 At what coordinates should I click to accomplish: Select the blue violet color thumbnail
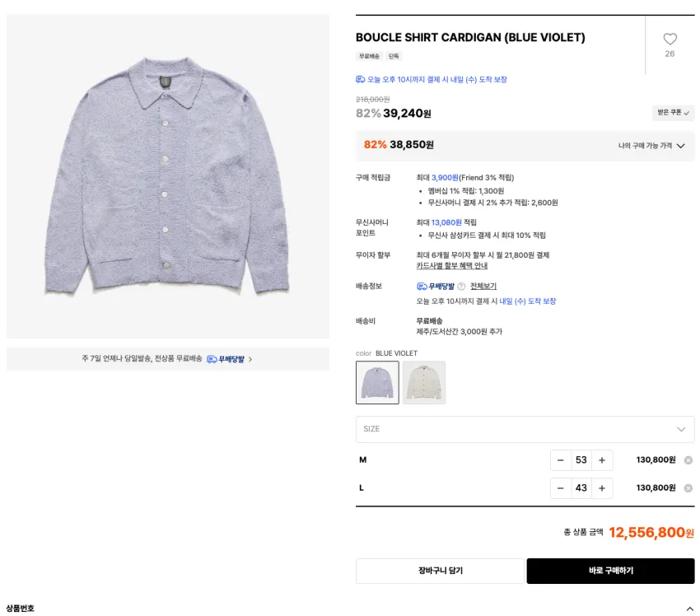pyautogui.click(x=377, y=383)
